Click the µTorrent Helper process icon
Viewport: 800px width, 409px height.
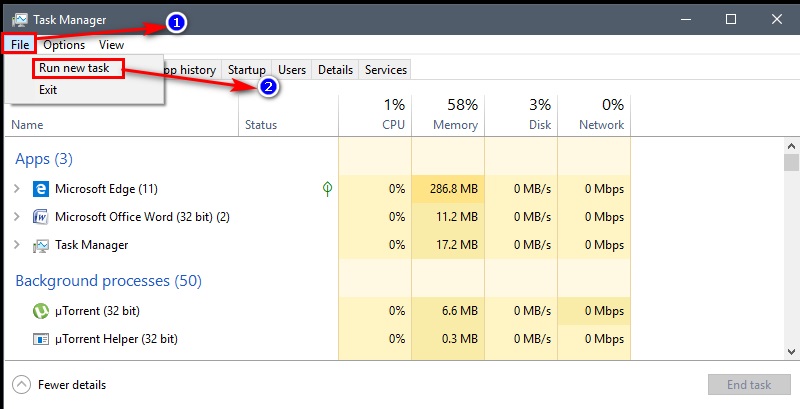[x=41, y=339]
